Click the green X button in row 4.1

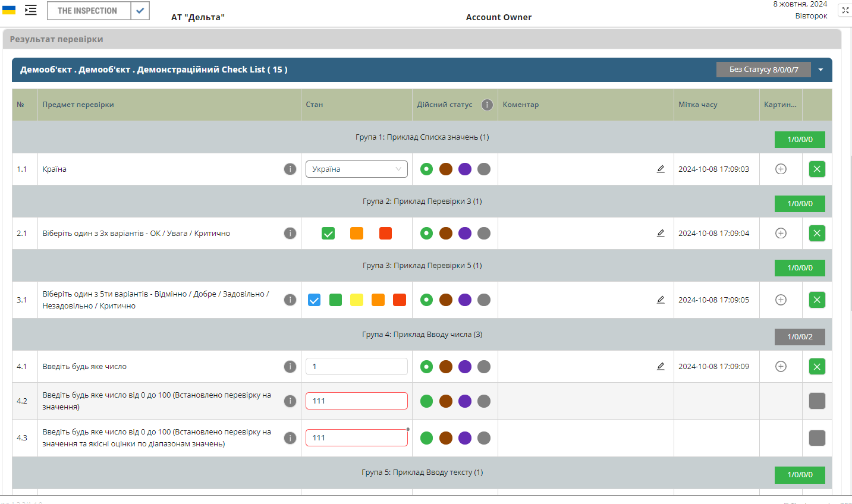tap(817, 367)
